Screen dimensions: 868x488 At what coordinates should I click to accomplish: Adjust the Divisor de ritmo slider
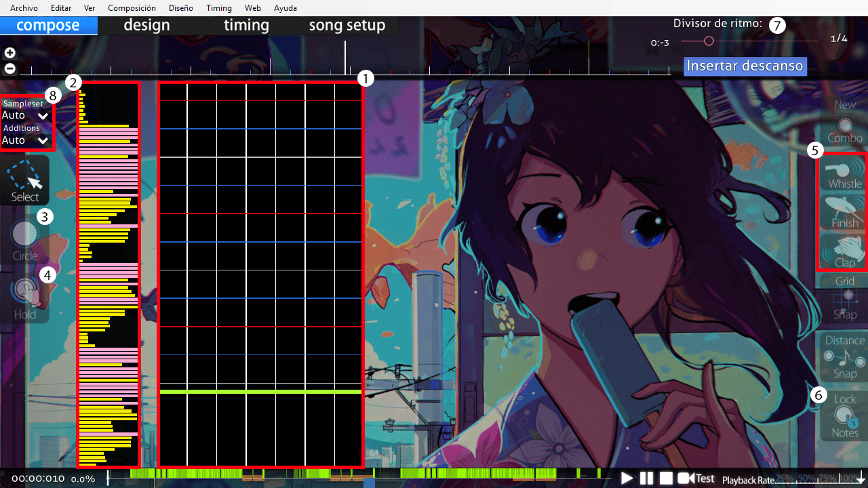click(749, 41)
